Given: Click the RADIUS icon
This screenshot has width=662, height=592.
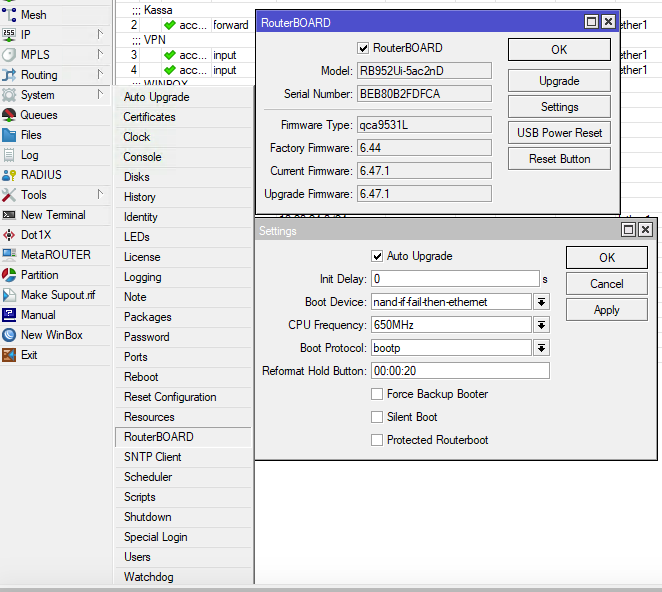Looking at the screenshot, I should click(x=9, y=175).
